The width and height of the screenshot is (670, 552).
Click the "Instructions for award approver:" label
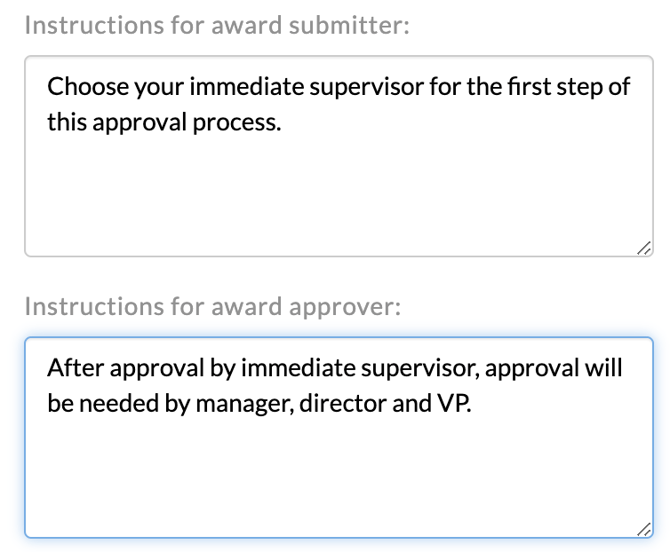(211, 307)
